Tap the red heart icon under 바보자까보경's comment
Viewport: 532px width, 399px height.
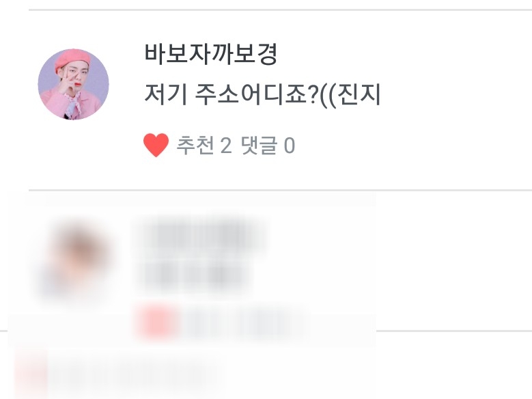(156, 145)
